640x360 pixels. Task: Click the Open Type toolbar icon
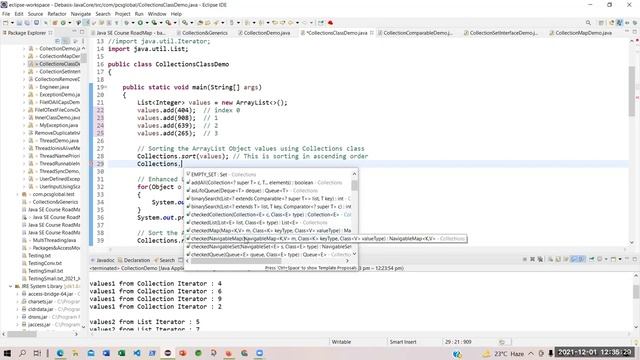point(200,23)
